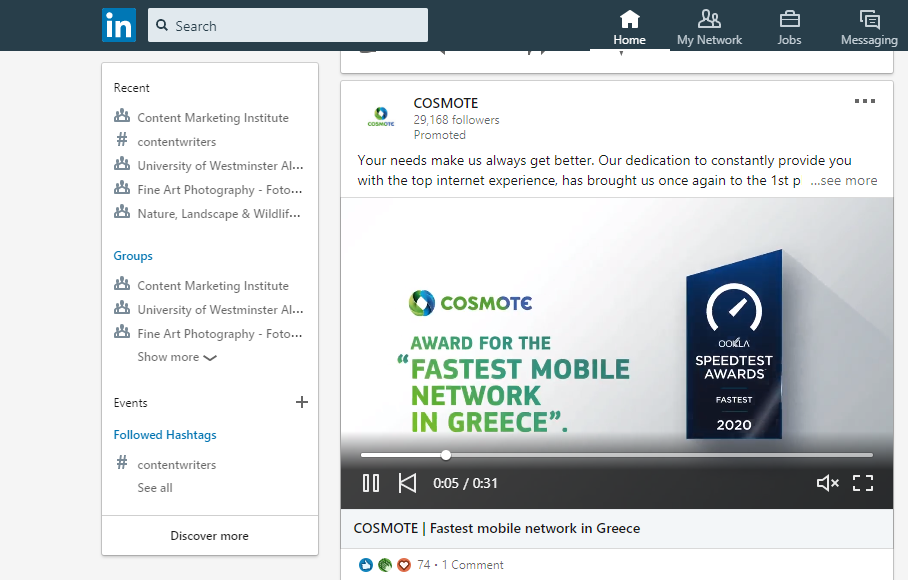Open Fine Art Photography under Groups
This screenshot has width=908, height=580.
[x=219, y=334]
